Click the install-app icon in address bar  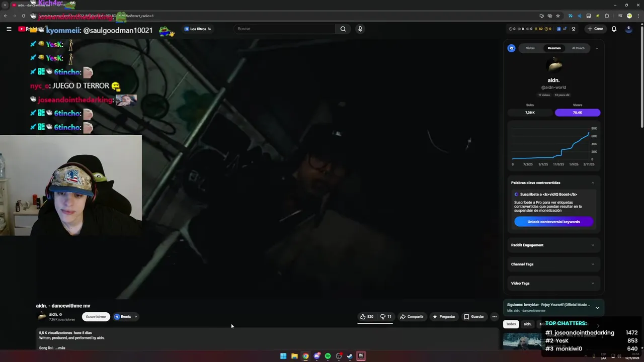541,16
